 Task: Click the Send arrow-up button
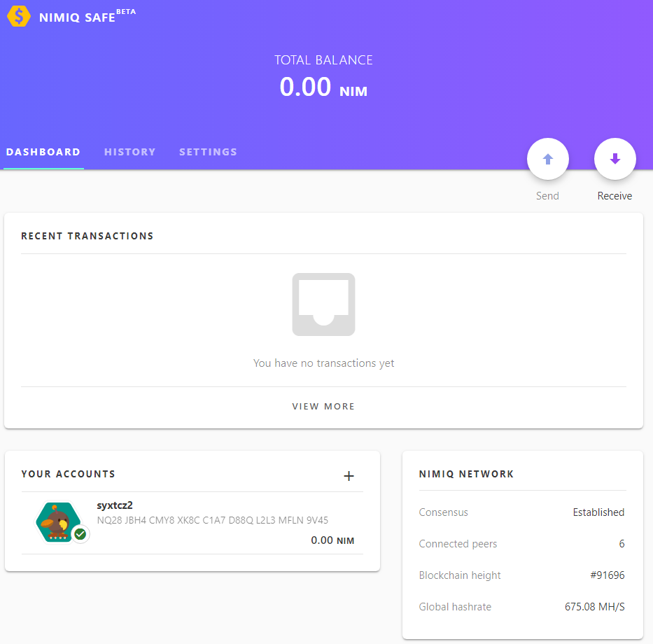click(547, 159)
